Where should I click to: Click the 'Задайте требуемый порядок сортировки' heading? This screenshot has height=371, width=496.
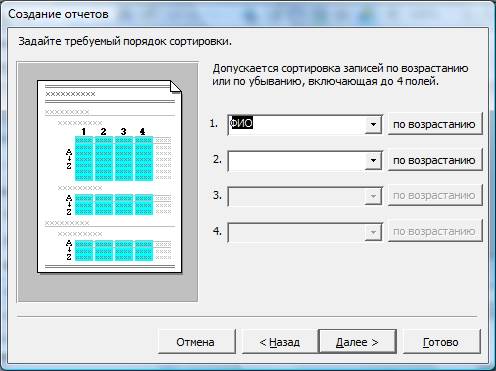125,42
